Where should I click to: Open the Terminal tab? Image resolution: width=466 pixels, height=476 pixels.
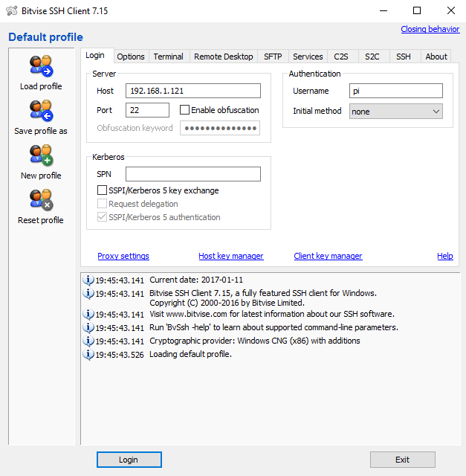[169, 57]
